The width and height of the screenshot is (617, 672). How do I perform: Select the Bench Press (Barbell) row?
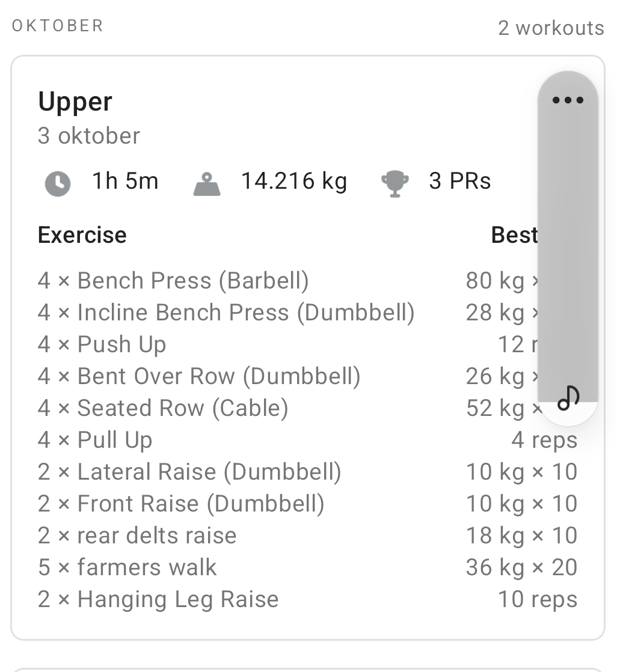173,281
